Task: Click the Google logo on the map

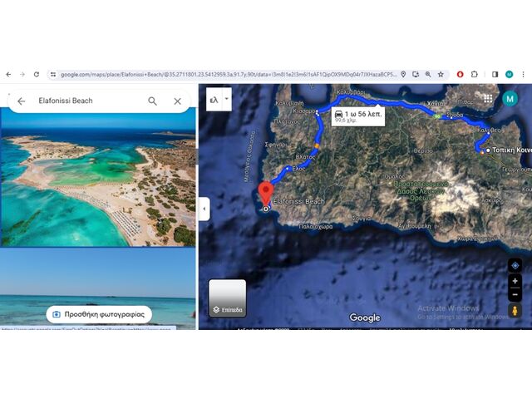Action: click(x=365, y=318)
